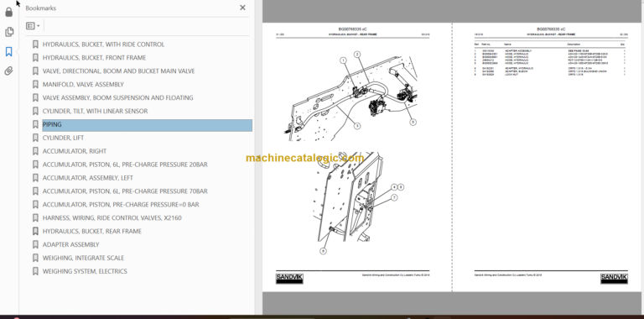
Task: Click the Sandvik logo on right page
Action: pyautogui.click(x=614, y=279)
